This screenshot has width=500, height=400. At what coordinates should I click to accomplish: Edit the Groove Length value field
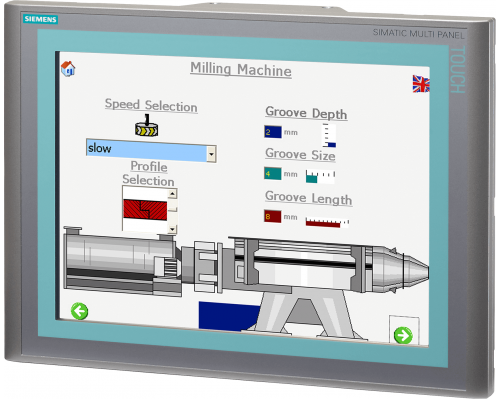click(272, 216)
